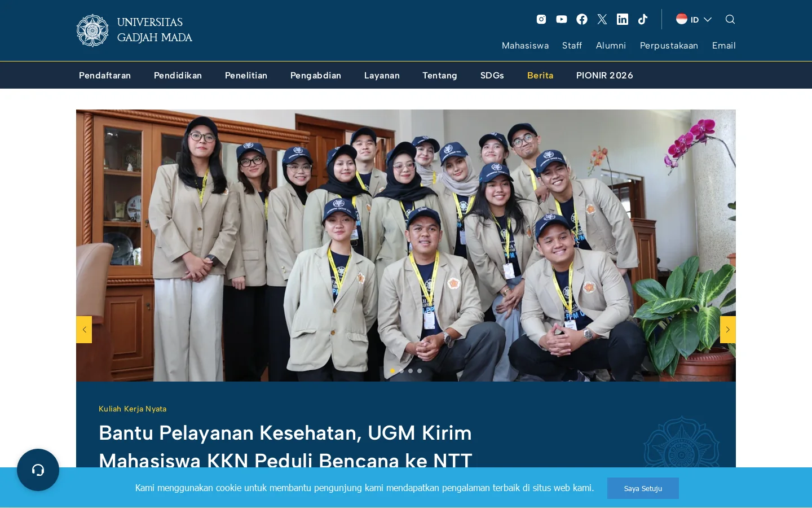Viewport: 812px width, 508px height.
Task: Follow the Mahasiswa link
Action: pos(525,45)
